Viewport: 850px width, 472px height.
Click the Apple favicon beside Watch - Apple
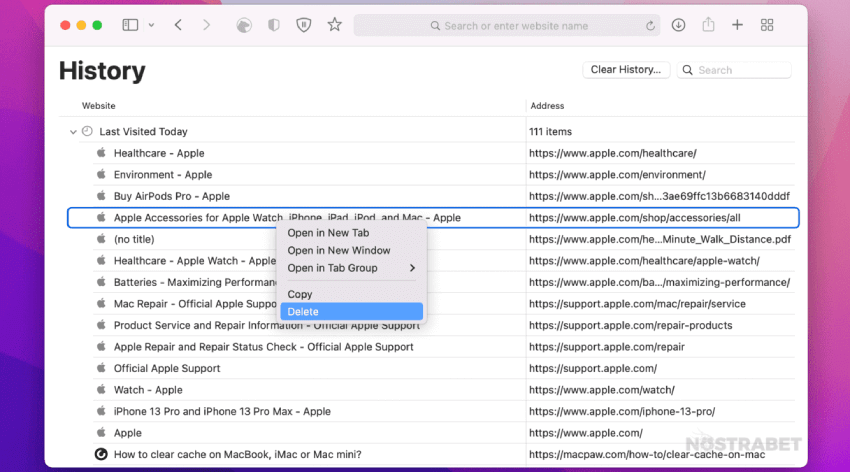click(101, 389)
